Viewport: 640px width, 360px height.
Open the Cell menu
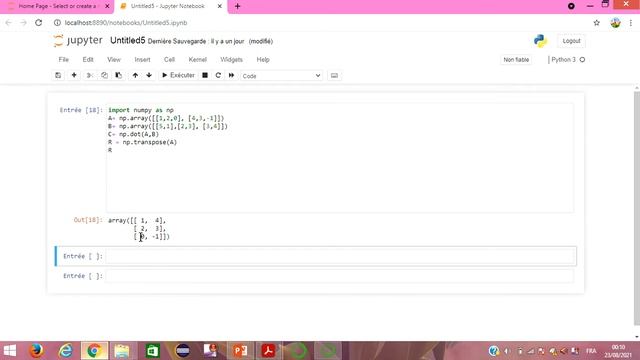tap(169, 60)
